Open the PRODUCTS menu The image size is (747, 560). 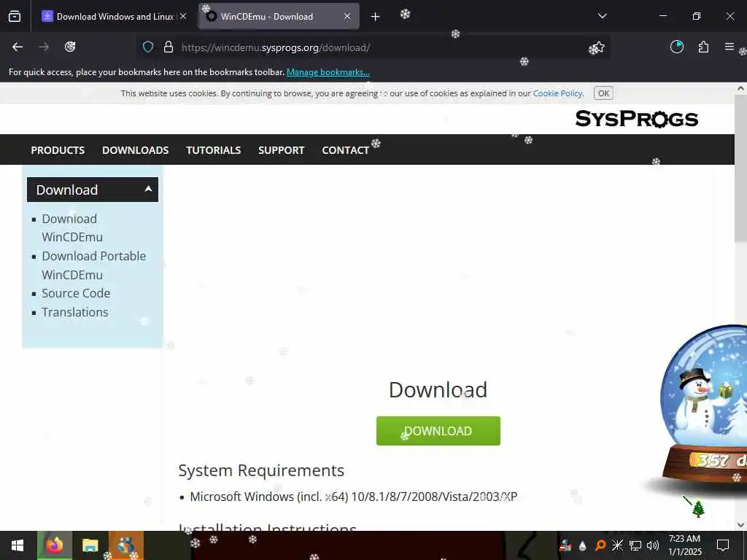coord(58,150)
